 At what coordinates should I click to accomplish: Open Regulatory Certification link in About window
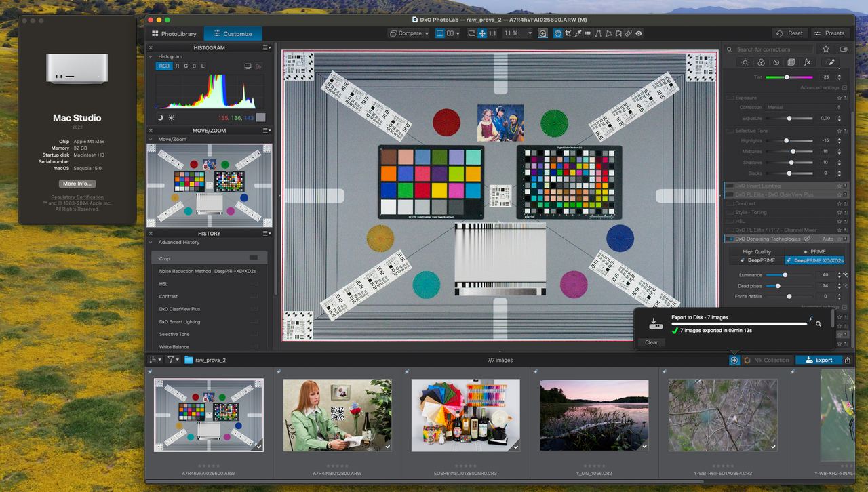coord(77,197)
